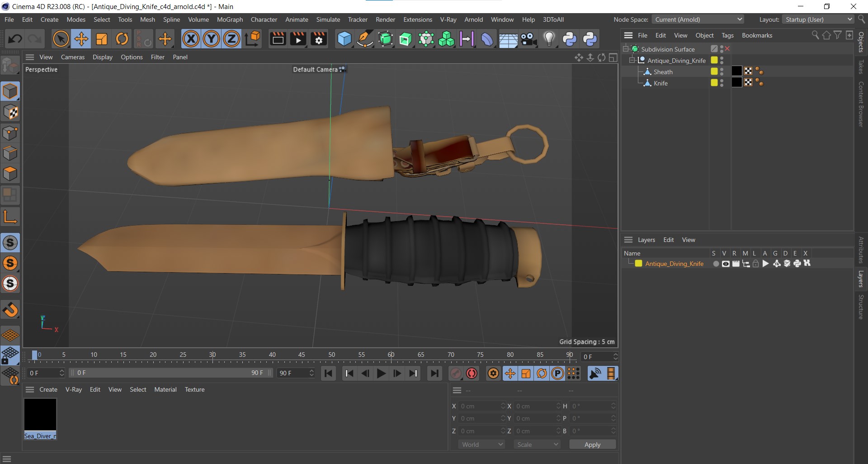Click Knife's black material tag
868x464 pixels.
tap(737, 82)
